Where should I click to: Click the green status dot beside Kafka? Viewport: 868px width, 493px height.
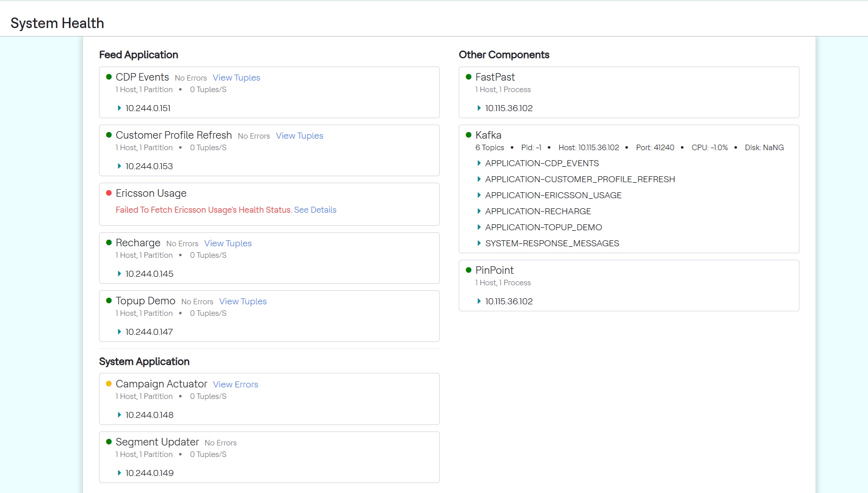[468, 135]
